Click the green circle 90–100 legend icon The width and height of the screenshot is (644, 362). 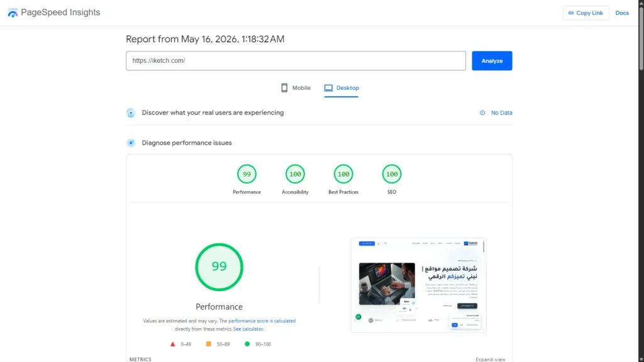tap(247, 344)
